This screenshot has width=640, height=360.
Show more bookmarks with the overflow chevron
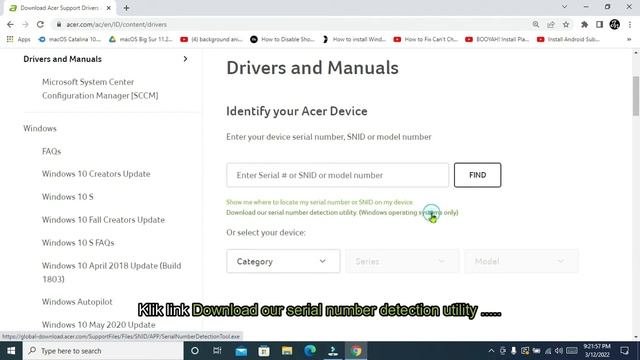coord(629,39)
